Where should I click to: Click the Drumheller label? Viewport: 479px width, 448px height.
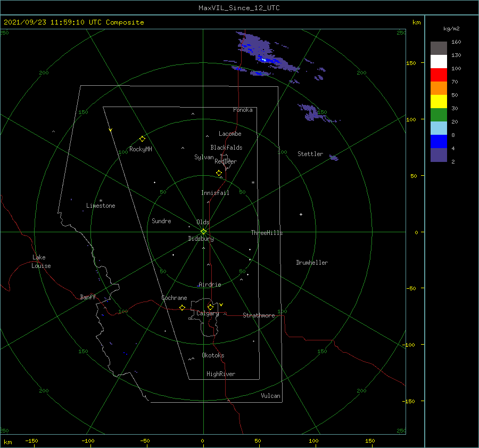click(312, 263)
